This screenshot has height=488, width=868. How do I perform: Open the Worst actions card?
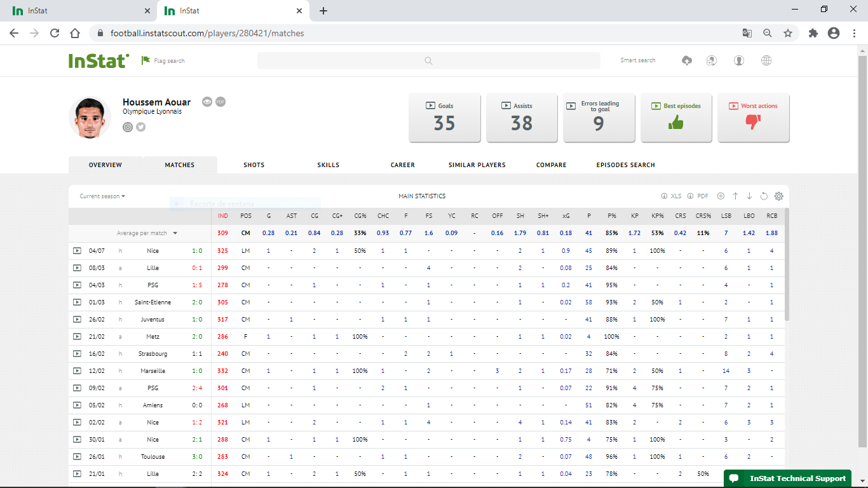[x=754, y=118]
